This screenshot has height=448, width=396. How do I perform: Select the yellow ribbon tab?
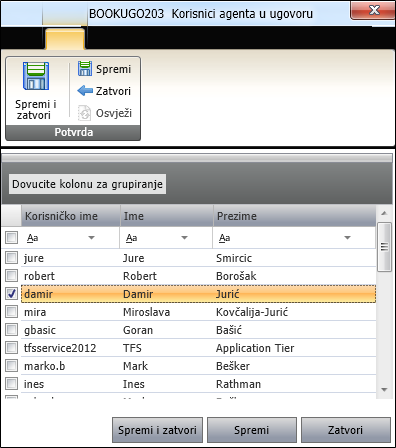(x=65, y=39)
